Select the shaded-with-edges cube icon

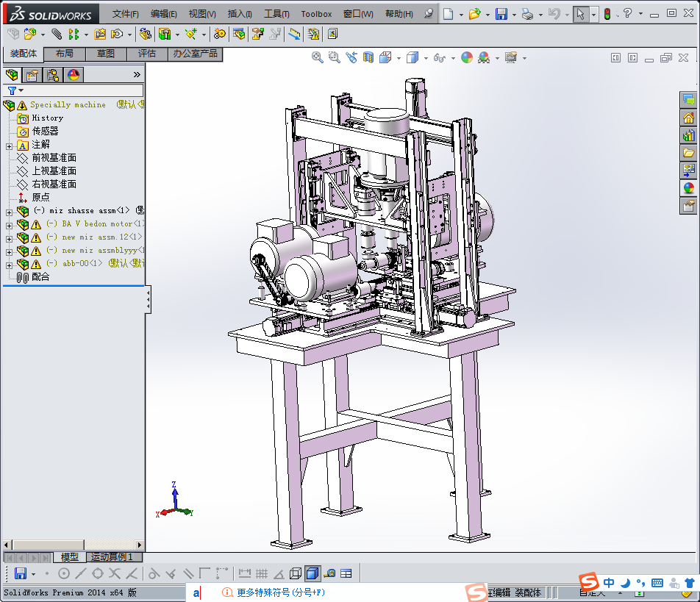click(312, 573)
